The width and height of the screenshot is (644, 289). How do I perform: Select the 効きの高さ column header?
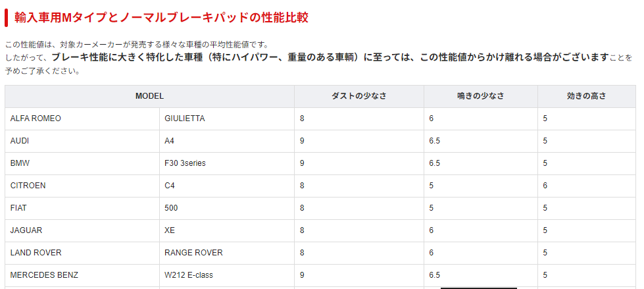[x=586, y=96]
